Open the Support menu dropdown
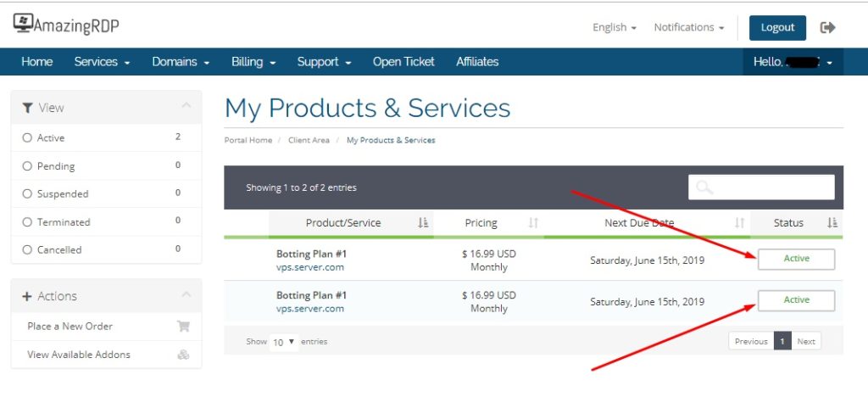Viewport: 868px width, 397px height. (x=325, y=62)
